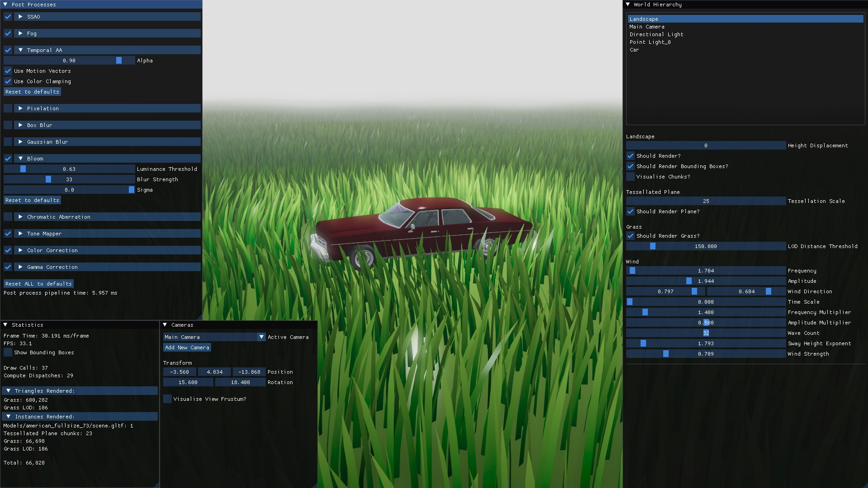Expand the Tone Mapper section arrow

tap(20, 234)
